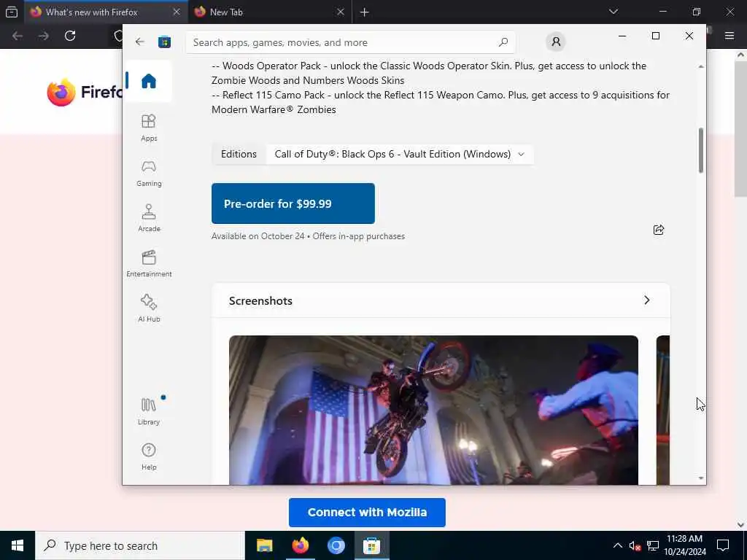Open Arcade section in sidebar

[x=149, y=218]
